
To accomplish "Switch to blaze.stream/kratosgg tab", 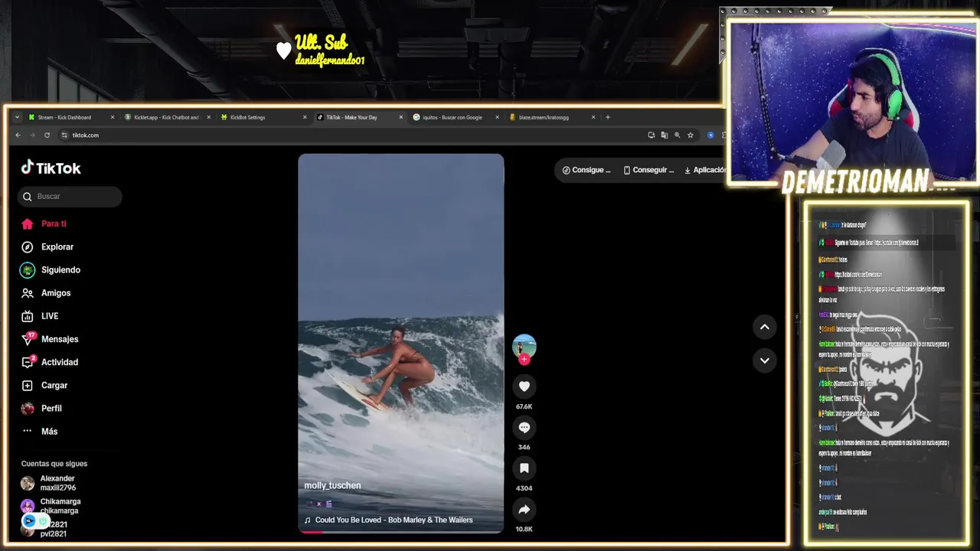I will click(x=552, y=117).
